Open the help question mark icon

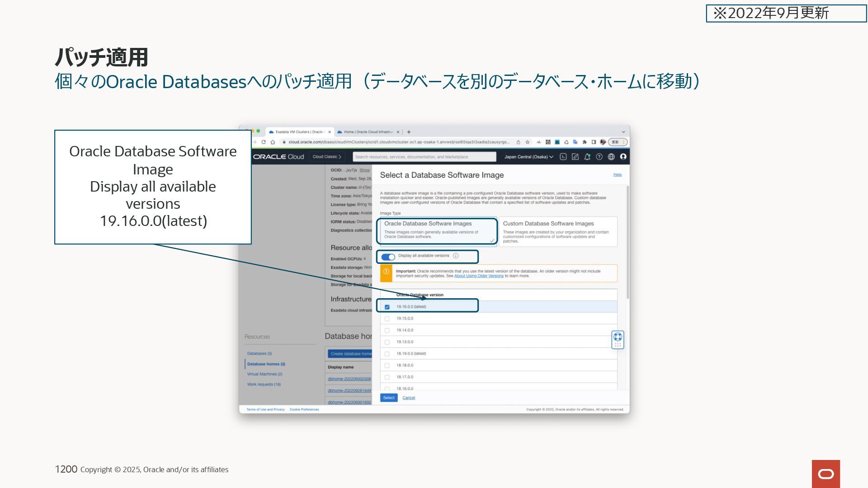click(599, 157)
